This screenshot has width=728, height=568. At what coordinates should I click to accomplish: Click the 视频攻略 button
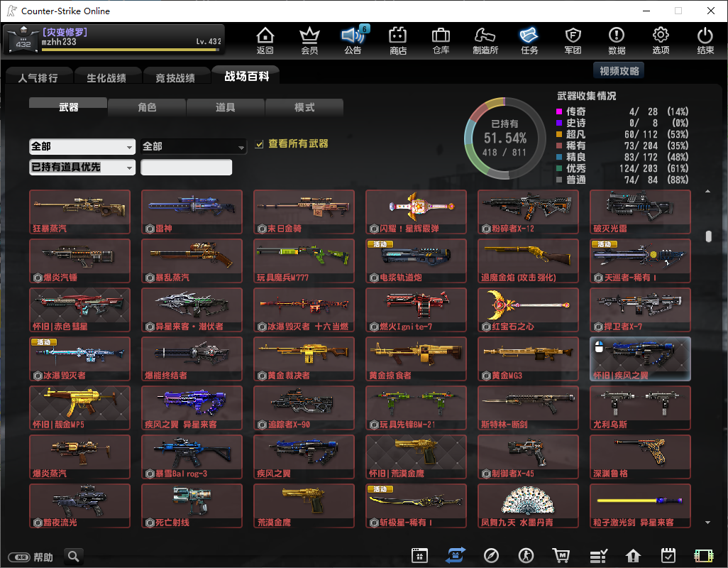[619, 71]
